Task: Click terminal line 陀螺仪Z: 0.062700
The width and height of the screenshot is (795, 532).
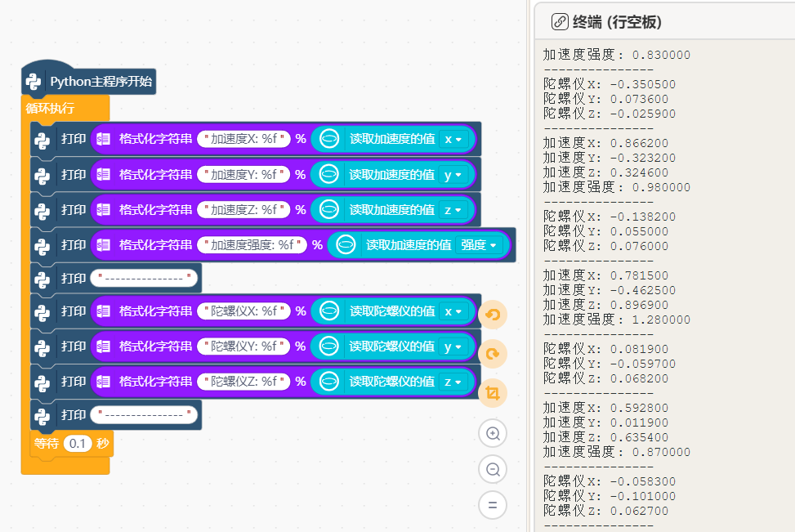Action: click(x=606, y=511)
